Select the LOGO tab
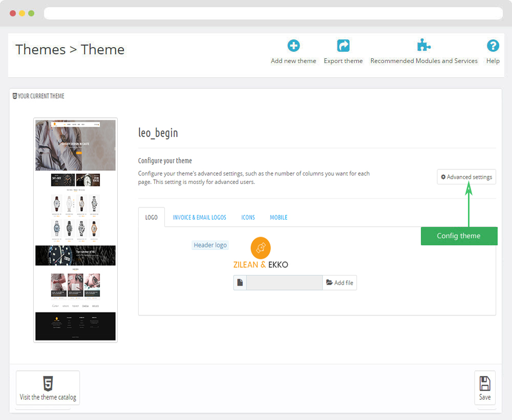 [x=152, y=217]
